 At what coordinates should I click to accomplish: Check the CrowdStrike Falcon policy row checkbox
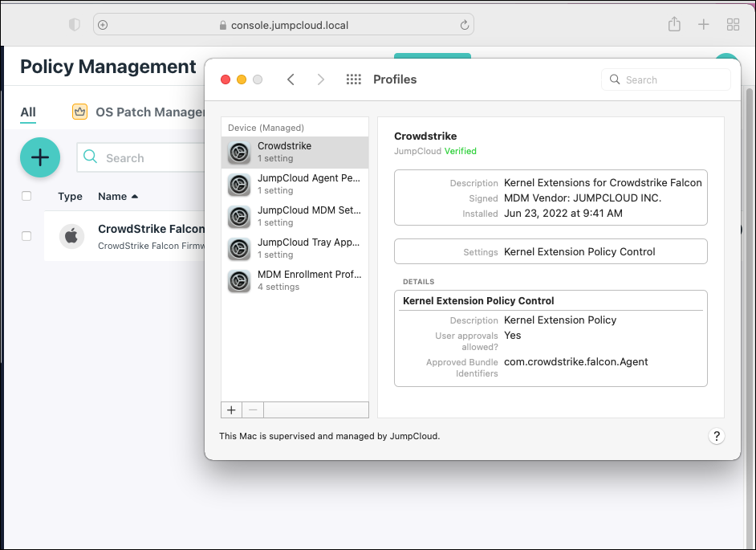pos(26,236)
